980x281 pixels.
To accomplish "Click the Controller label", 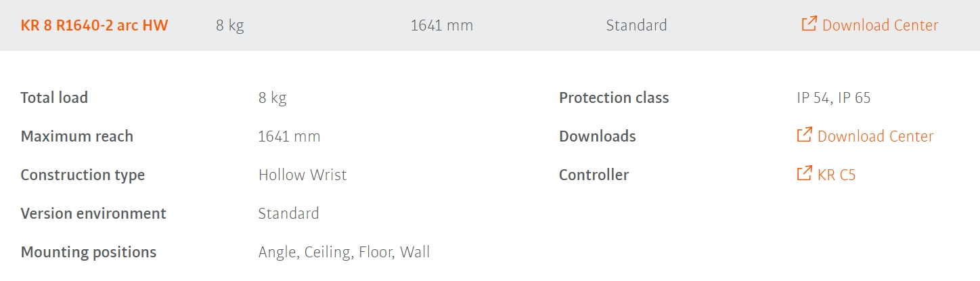I will 594,175.
